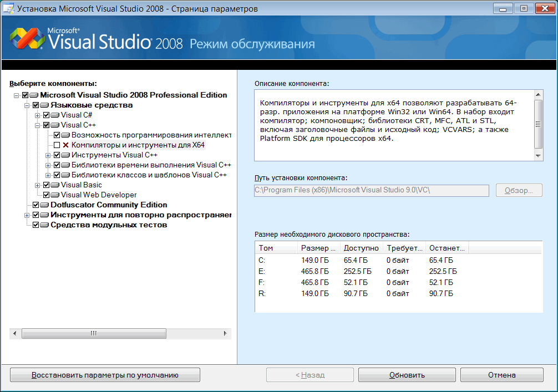Click the drive icon next to Возможность программирования интеллект

65,135
